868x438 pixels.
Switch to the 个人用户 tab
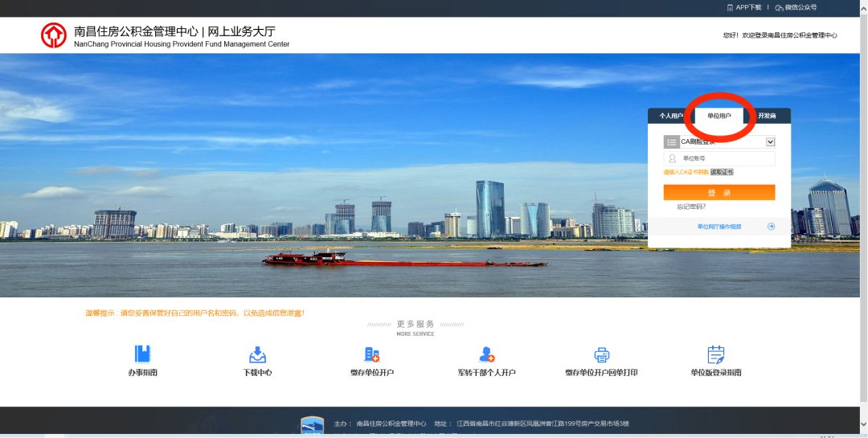tap(671, 116)
